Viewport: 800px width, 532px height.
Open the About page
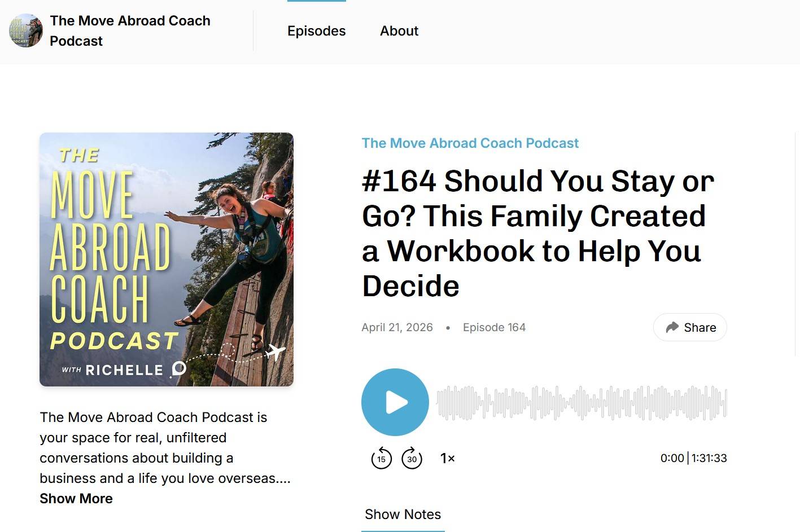[399, 31]
